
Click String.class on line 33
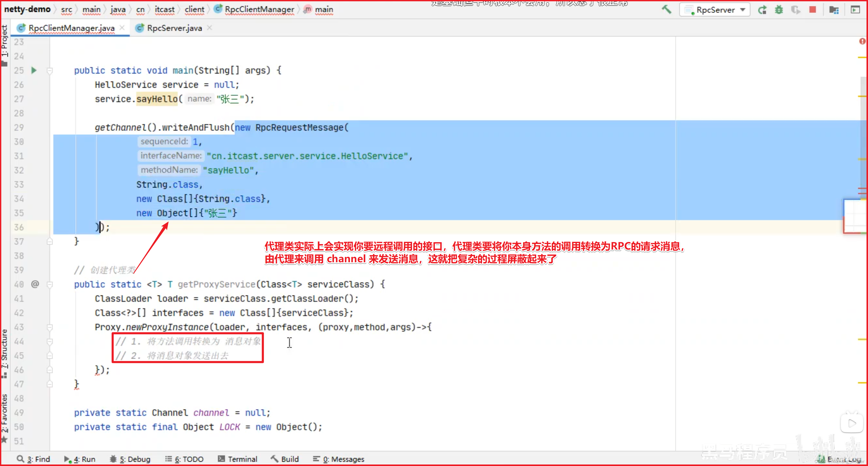[167, 185]
